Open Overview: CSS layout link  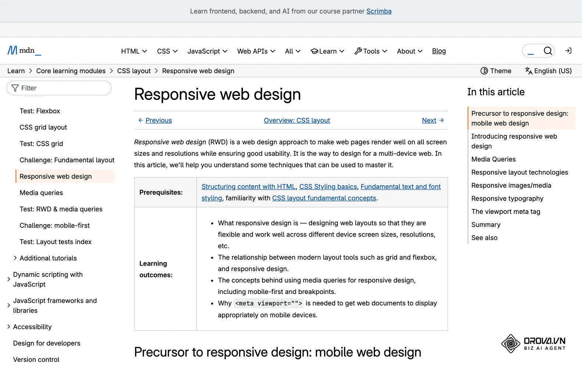tap(297, 120)
